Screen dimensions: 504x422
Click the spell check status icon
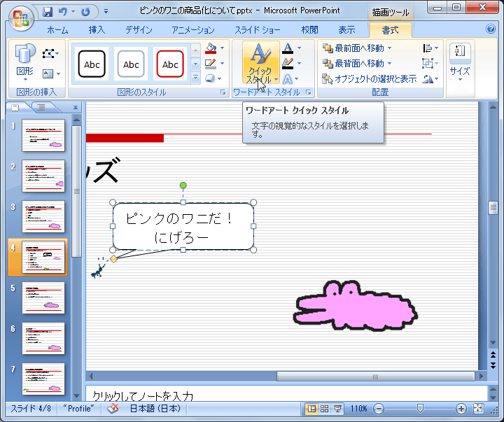click(113, 409)
